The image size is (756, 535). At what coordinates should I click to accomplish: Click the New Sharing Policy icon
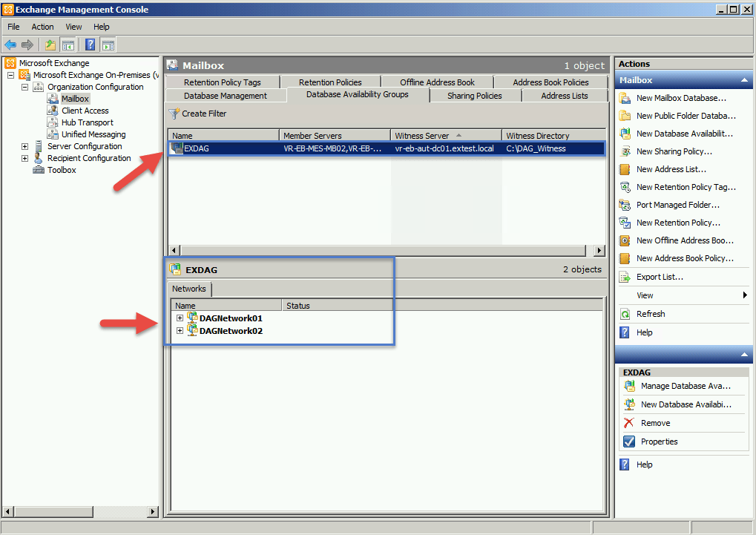click(x=625, y=151)
